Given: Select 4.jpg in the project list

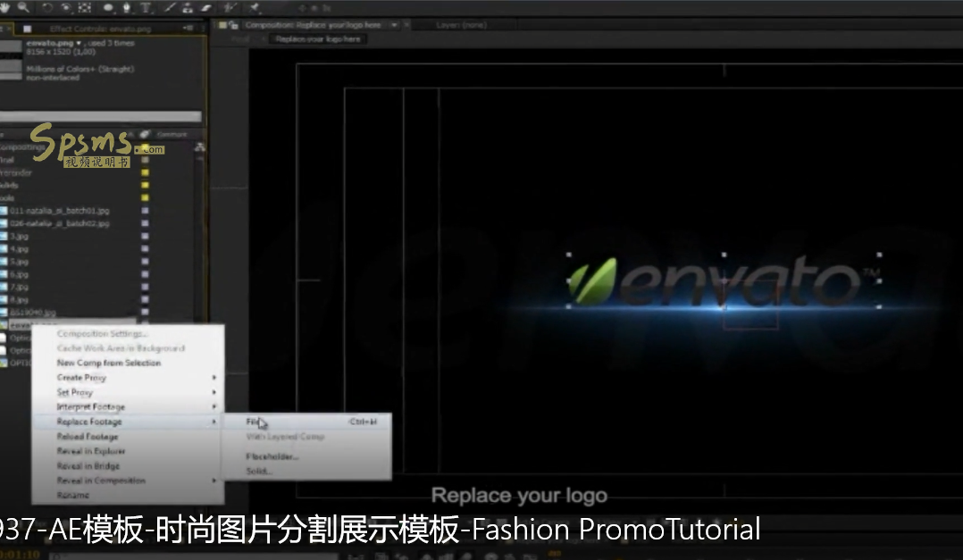Looking at the screenshot, I should coord(19,249).
